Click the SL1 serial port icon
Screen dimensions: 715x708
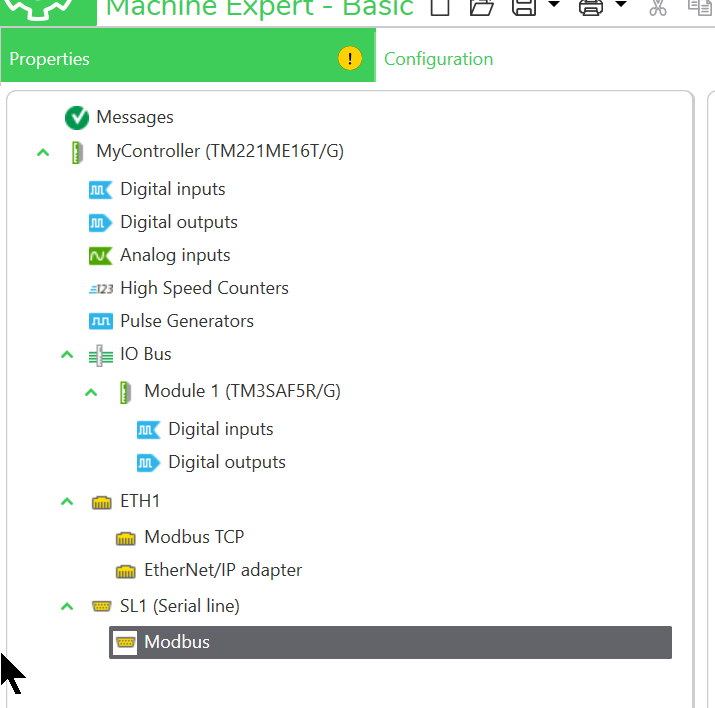tap(101, 606)
